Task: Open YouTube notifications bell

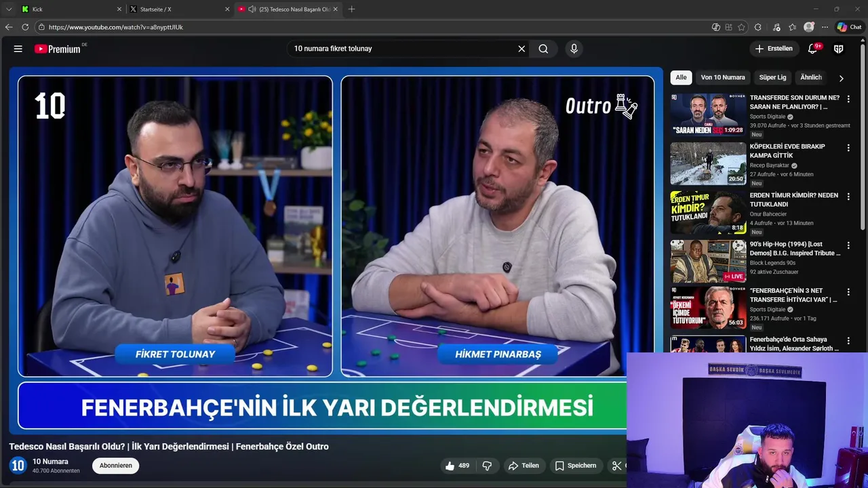Action: 813,49
